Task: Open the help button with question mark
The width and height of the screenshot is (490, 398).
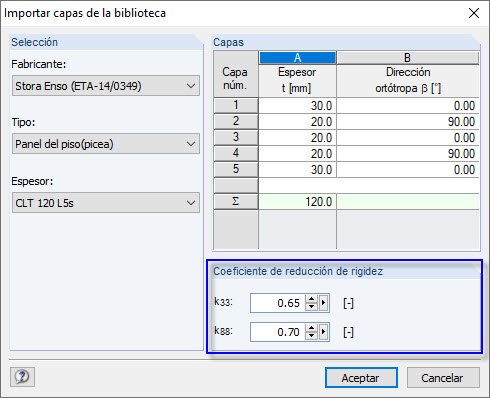Action: tap(22, 377)
